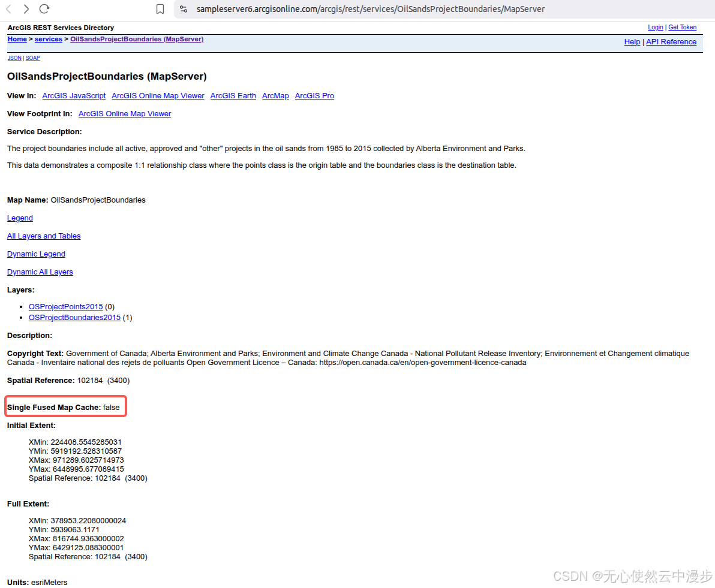Focus the browser address bar URL
This screenshot has width=715, height=588.
(370, 8)
